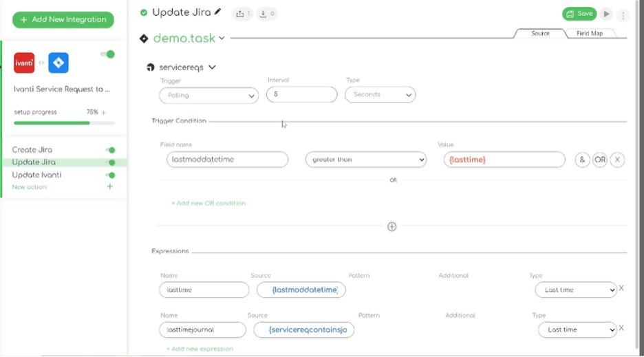Click the Update Jira heading text
This screenshot has height=357, width=644.
click(182, 13)
